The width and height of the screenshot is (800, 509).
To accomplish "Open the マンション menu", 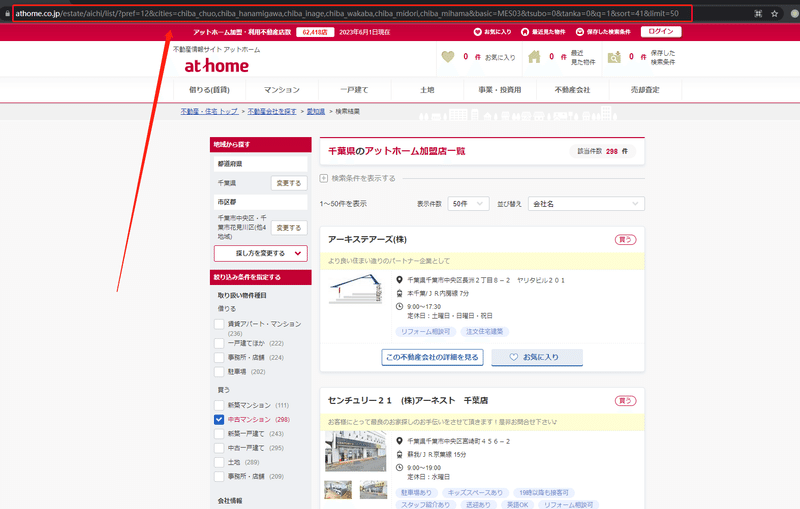I will pyautogui.click(x=282, y=90).
